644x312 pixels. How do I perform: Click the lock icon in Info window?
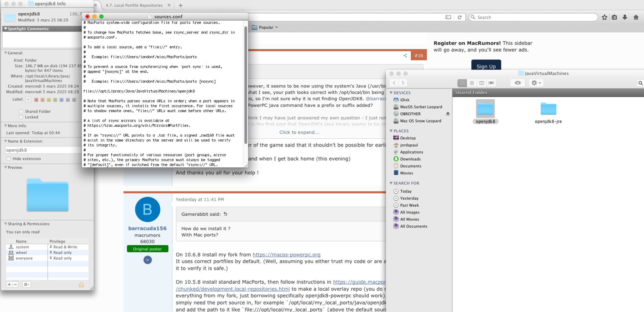pyautogui.click(x=81, y=285)
